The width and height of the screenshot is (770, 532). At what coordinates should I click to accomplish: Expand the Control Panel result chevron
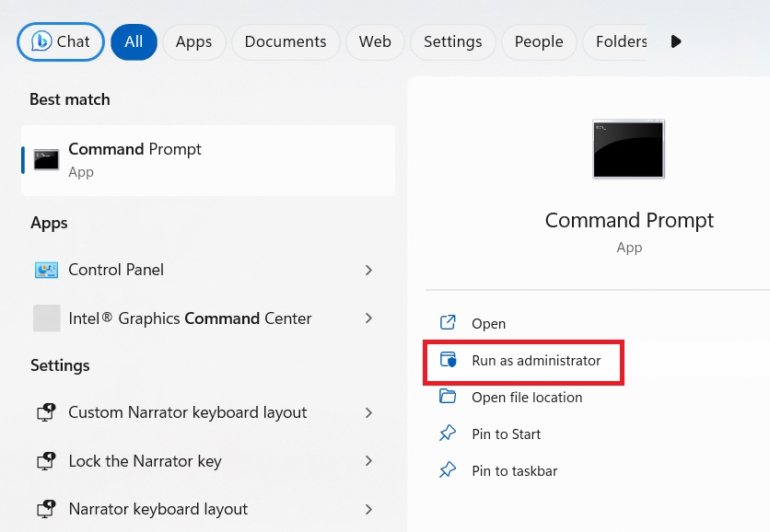pos(368,270)
